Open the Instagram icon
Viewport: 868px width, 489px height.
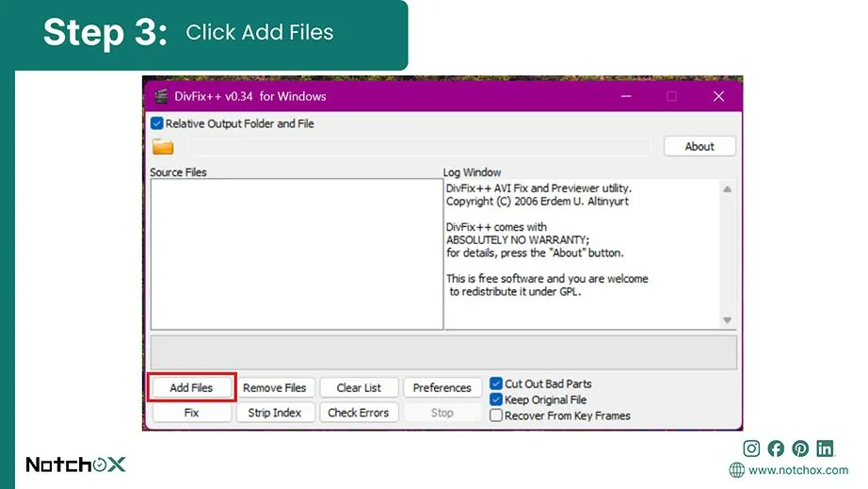click(751, 448)
